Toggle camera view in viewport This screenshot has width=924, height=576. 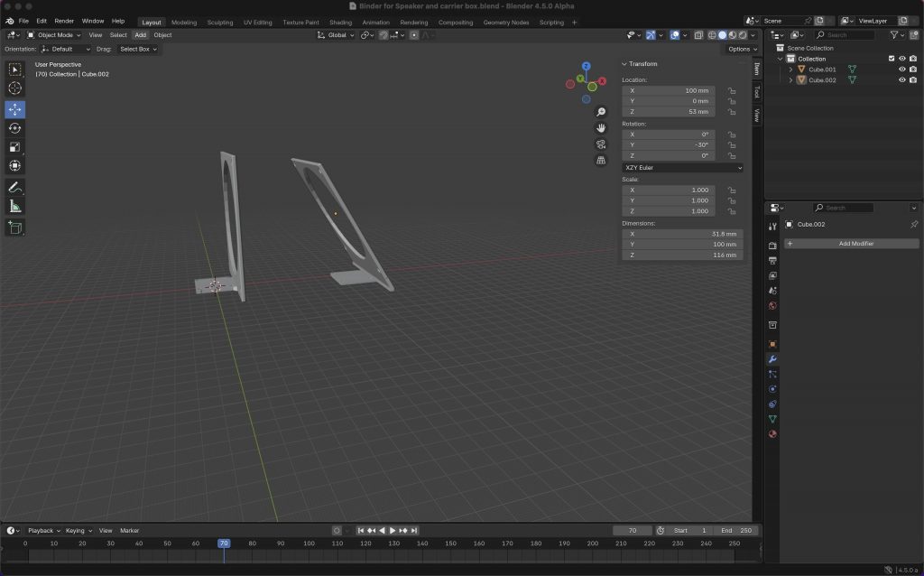[x=601, y=144]
